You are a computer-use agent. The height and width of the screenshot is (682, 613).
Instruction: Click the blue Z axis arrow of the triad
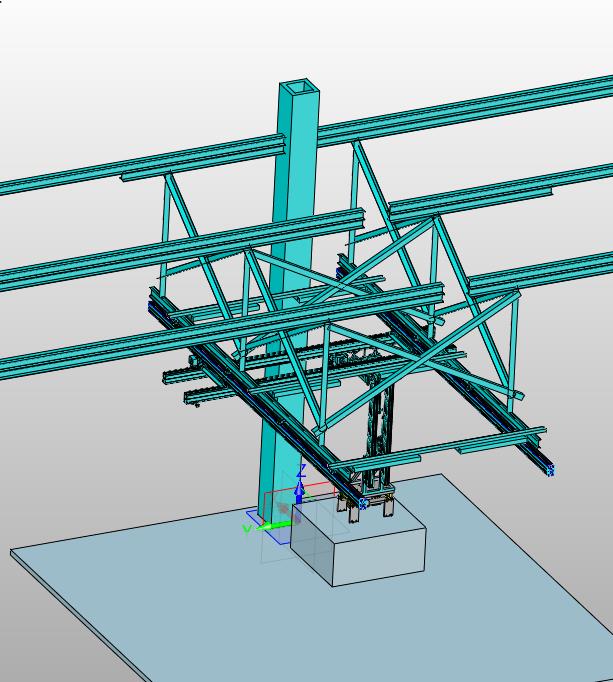pyautogui.click(x=299, y=490)
